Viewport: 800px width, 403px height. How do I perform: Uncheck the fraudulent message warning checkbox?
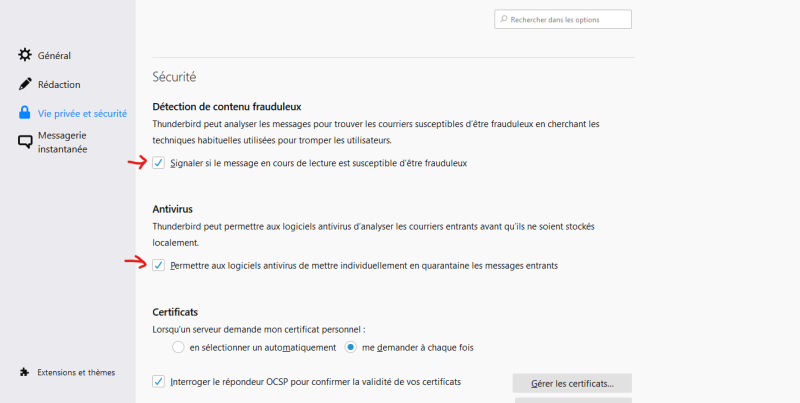[x=158, y=163]
